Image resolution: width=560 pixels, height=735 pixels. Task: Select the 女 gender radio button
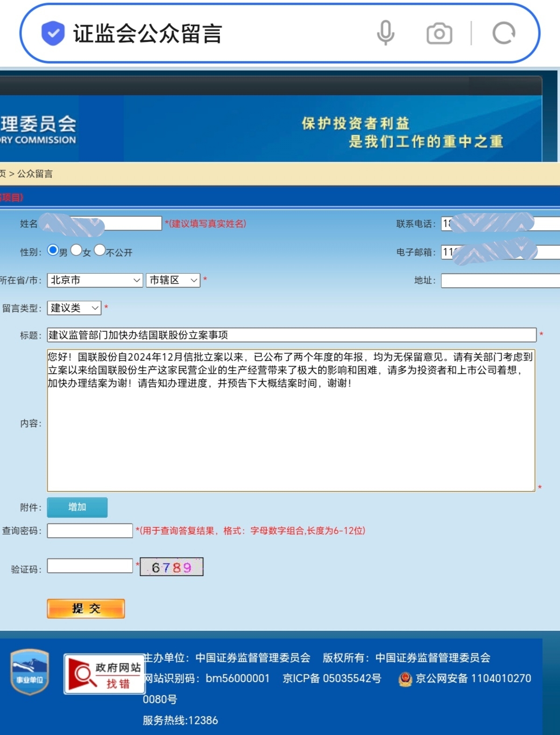pyautogui.click(x=76, y=250)
